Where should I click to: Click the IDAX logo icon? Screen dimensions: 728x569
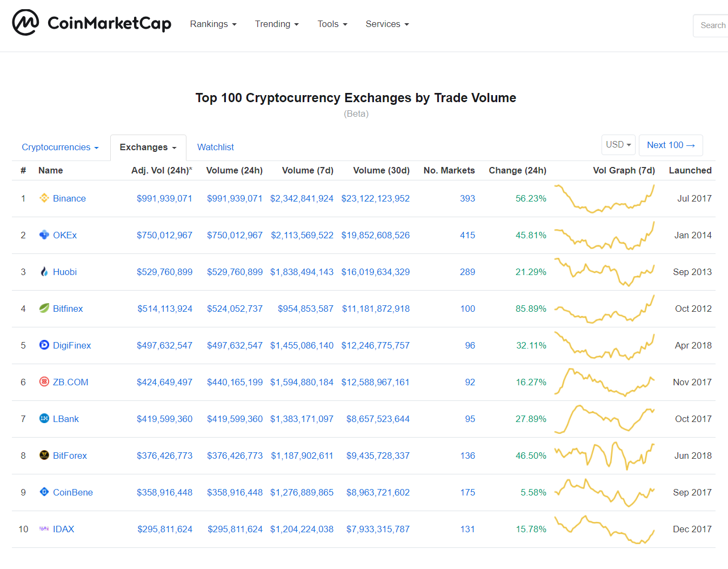[x=44, y=529]
